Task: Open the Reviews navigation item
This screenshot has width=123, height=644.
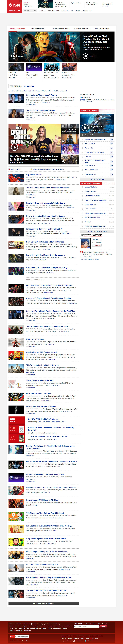Action: (51, 11)
